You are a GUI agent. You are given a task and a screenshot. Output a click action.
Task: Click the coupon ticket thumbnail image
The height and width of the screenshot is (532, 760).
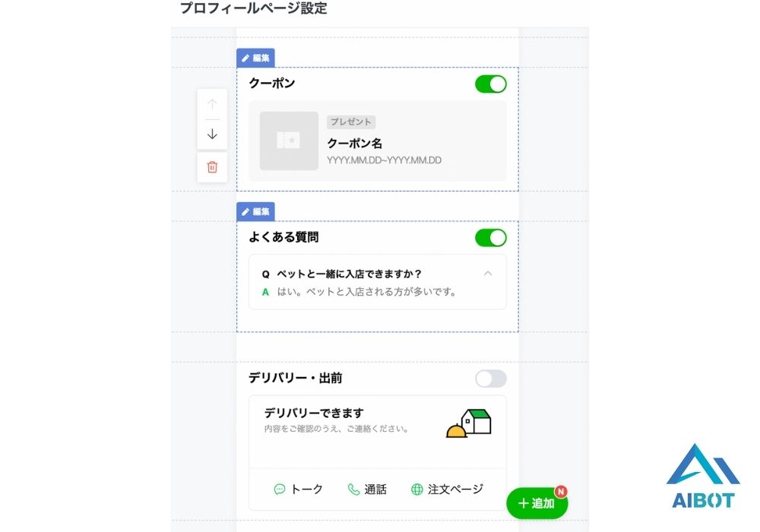[x=289, y=141]
